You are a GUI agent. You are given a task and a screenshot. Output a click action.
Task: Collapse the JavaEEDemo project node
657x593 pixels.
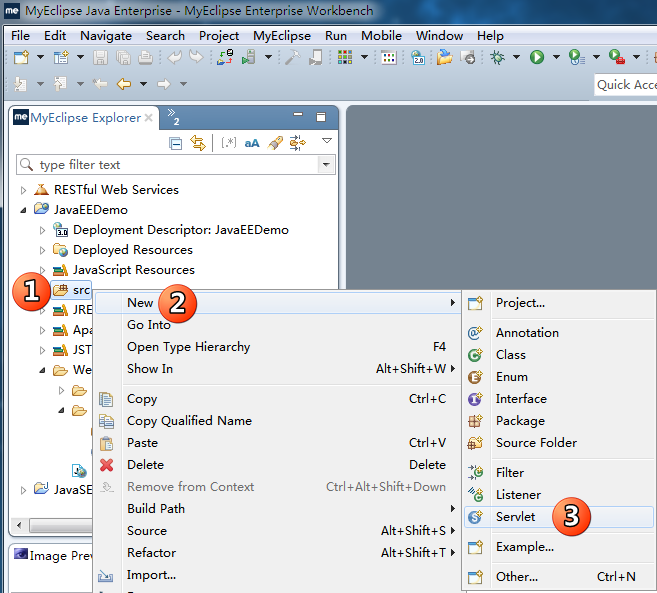[23, 210]
